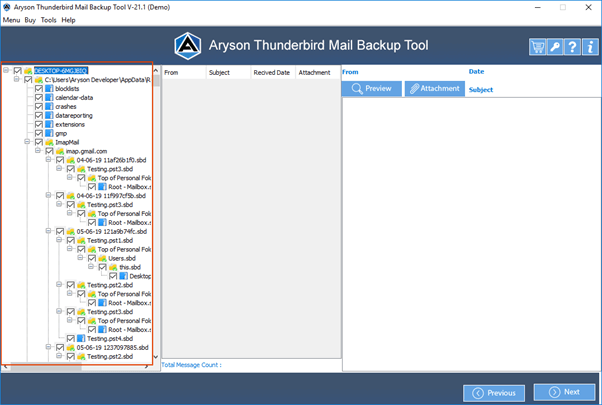Go back with the Previous button
The width and height of the screenshot is (602, 405).
tap(494, 393)
